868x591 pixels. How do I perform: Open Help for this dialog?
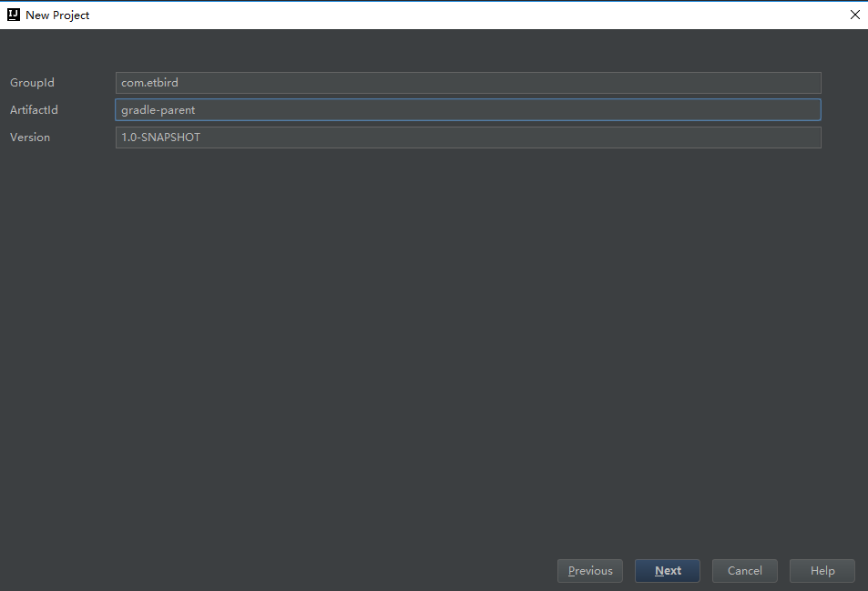tap(822, 571)
